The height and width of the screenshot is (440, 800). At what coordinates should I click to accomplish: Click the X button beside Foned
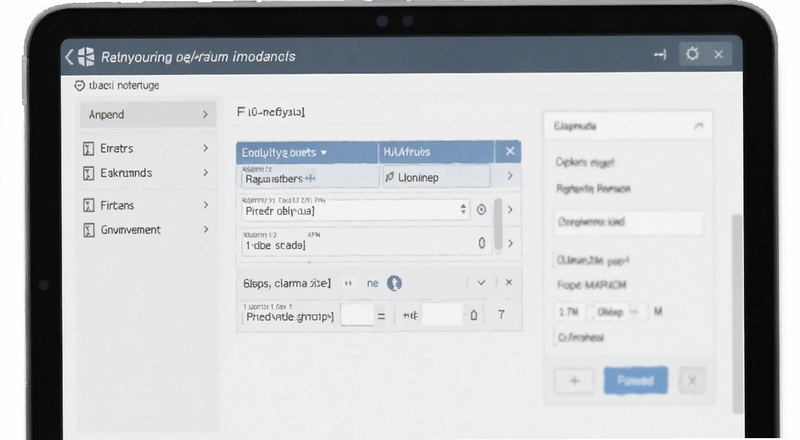point(692,380)
